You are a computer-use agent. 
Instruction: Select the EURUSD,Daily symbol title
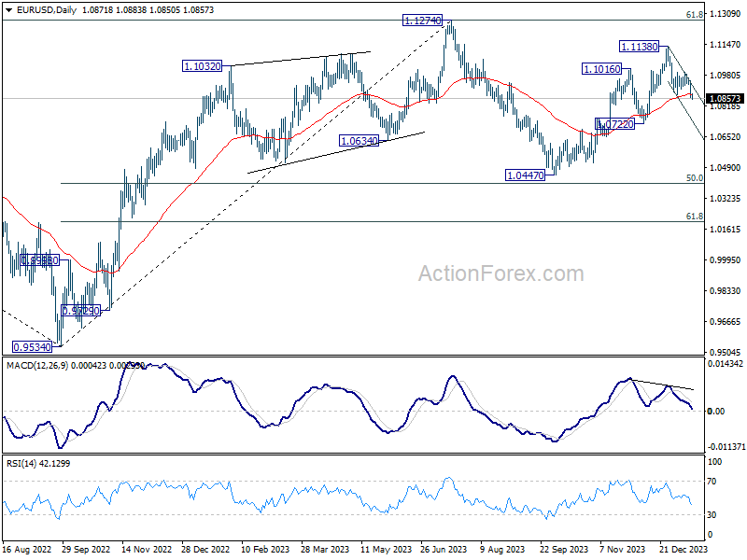point(47,10)
